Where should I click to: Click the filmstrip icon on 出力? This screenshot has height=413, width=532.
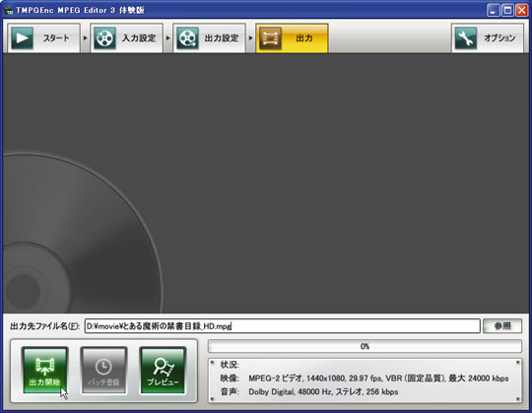click(x=270, y=38)
